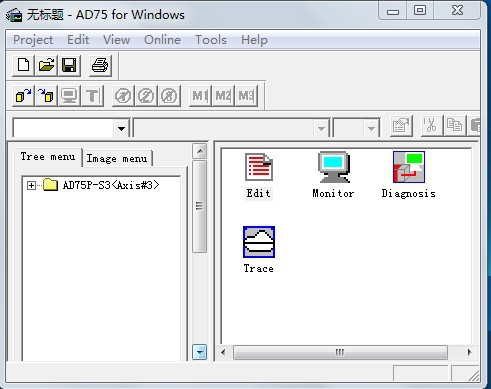Click the left panel scroll down arrow

[x=200, y=352]
